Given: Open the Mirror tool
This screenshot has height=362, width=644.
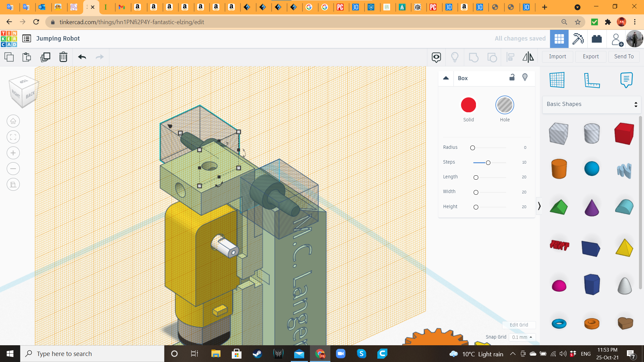Looking at the screenshot, I should coord(528,57).
